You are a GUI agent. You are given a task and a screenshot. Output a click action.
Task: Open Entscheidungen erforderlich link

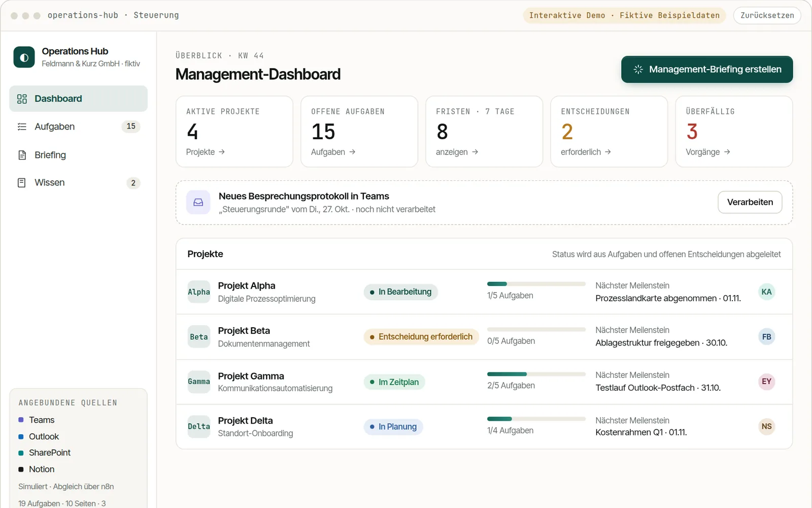coord(586,152)
